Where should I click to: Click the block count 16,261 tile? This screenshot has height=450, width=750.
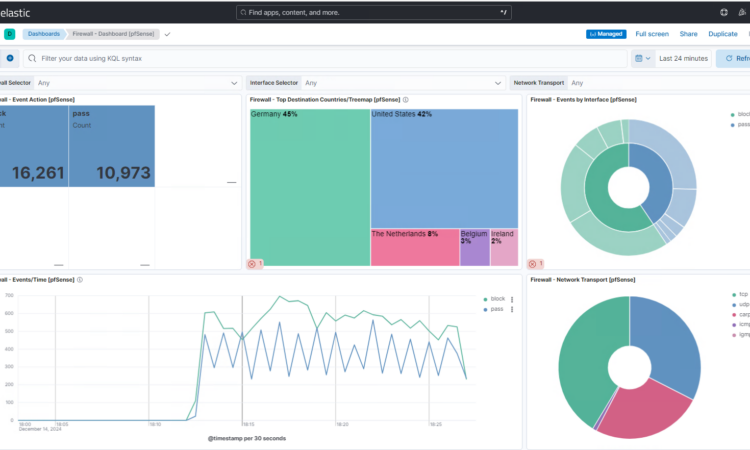click(33, 146)
